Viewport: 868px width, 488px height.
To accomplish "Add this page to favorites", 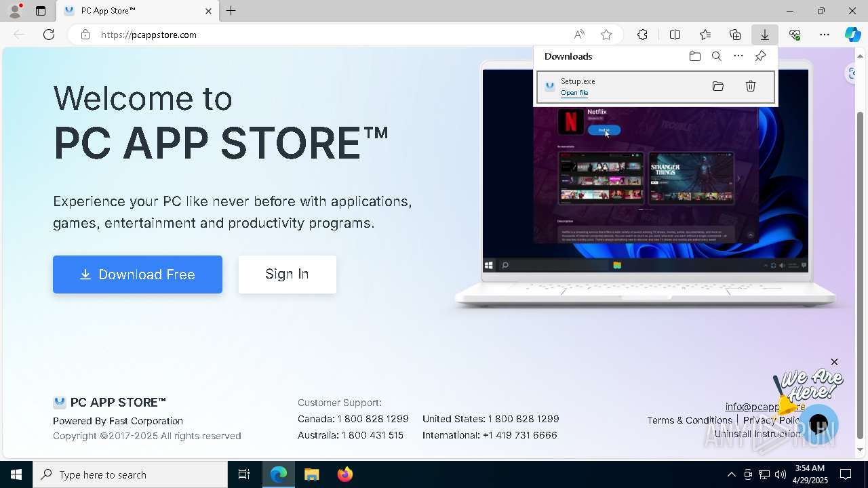I will (x=606, y=35).
